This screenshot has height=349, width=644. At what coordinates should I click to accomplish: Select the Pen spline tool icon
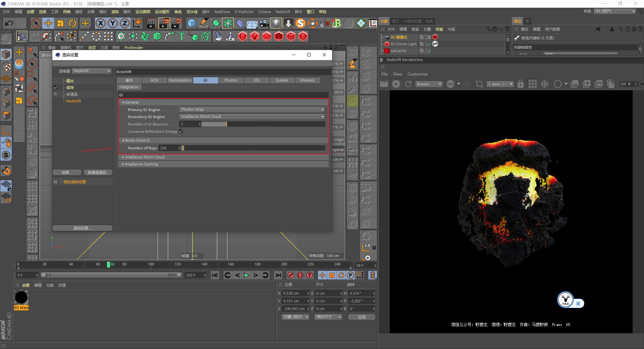click(x=204, y=23)
